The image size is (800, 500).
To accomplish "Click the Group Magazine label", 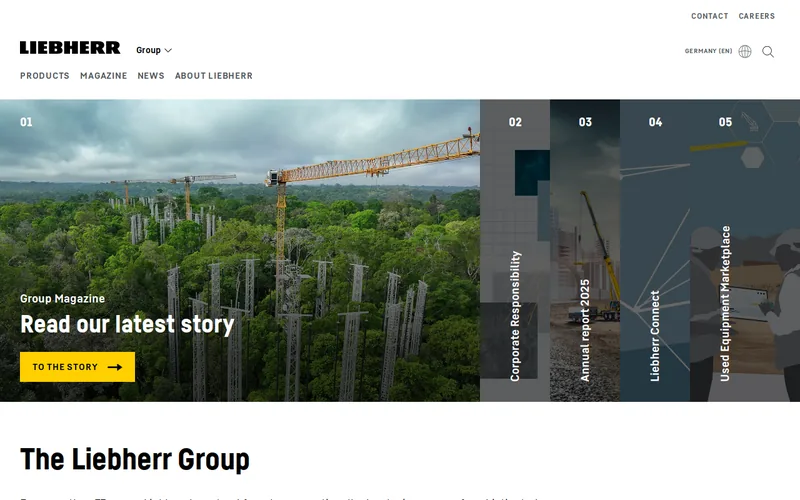I will point(62,298).
